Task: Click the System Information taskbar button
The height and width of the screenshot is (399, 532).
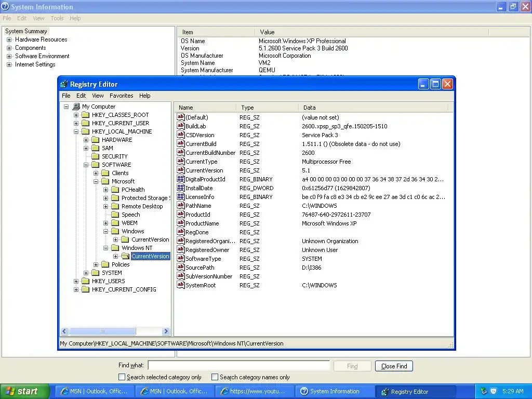Action: [x=335, y=391]
